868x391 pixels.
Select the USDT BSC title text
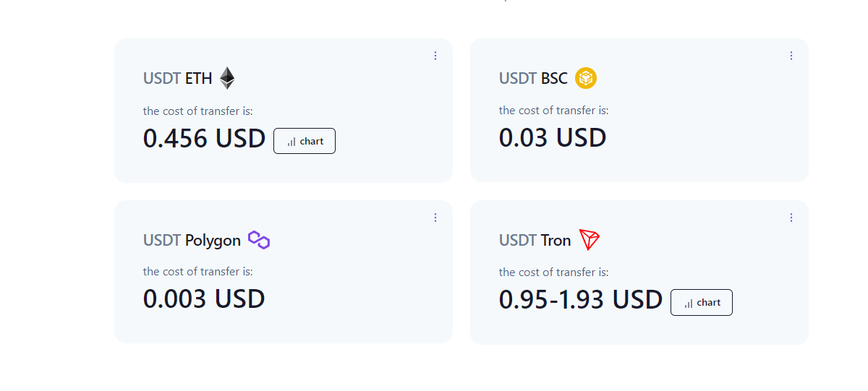[x=534, y=78]
